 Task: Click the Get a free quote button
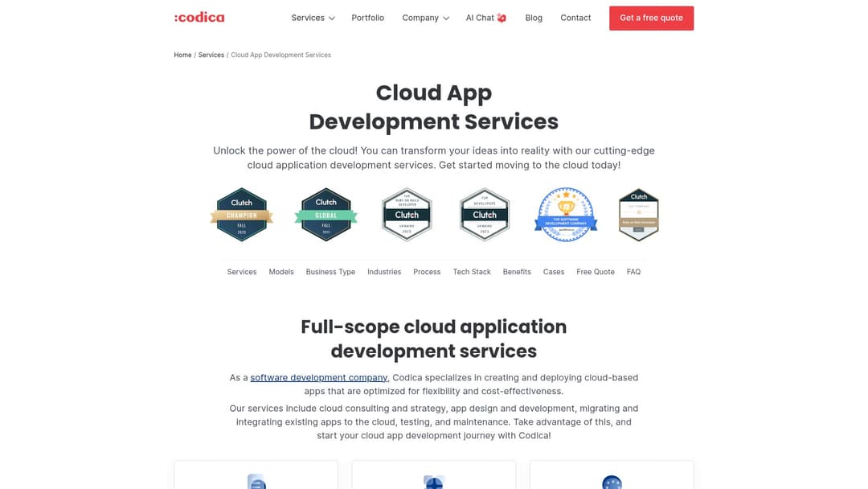[x=651, y=18]
